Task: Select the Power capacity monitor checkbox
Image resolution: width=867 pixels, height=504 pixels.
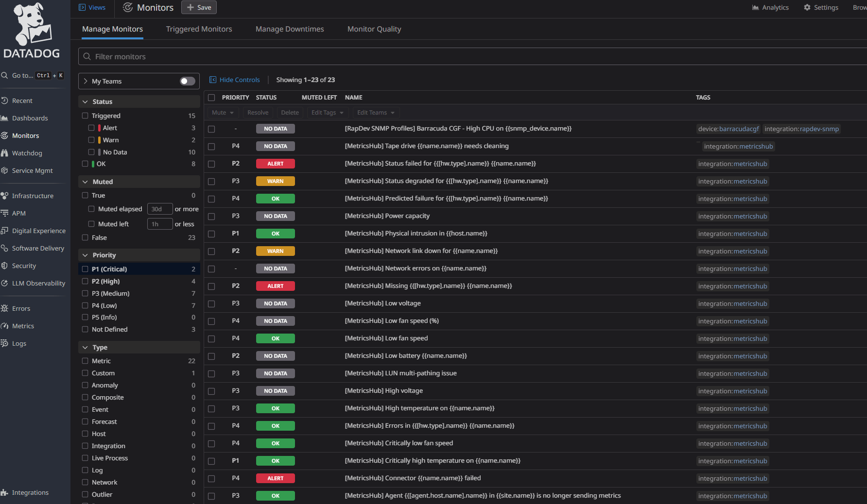Action: [211, 217]
